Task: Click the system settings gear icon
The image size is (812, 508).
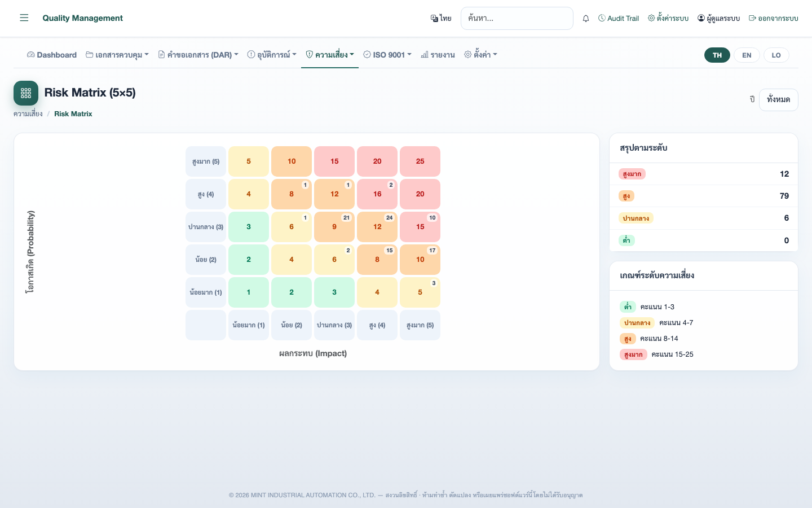Action: pyautogui.click(x=651, y=18)
